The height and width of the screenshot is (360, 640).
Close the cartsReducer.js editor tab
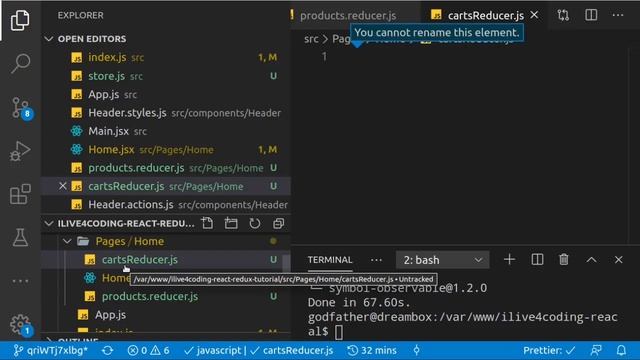534,15
